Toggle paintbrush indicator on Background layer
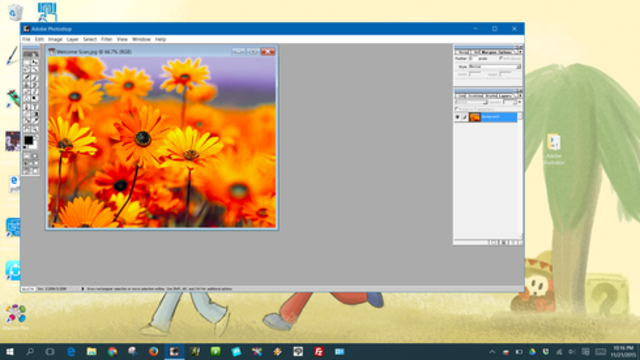The image size is (640, 360). pyautogui.click(x=464, y=117)
